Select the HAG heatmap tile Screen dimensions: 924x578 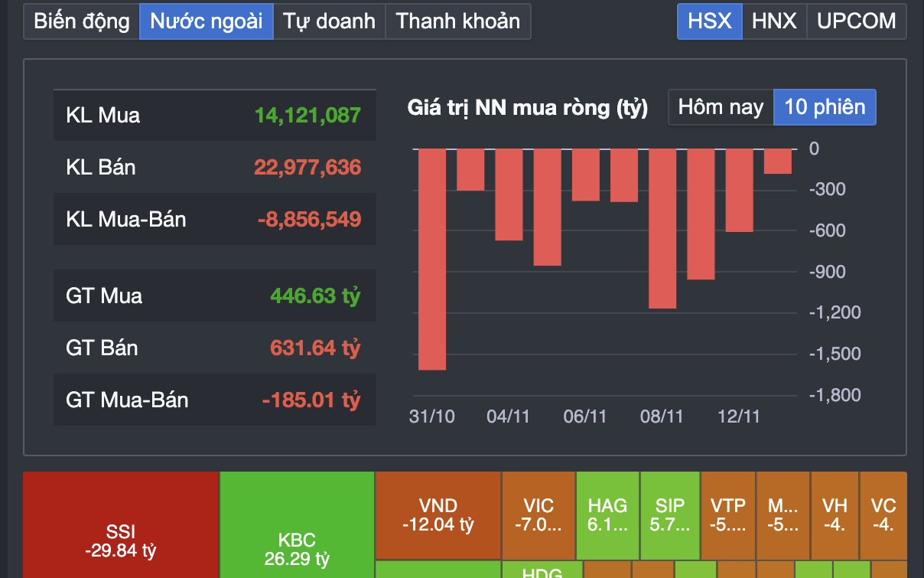607,515
